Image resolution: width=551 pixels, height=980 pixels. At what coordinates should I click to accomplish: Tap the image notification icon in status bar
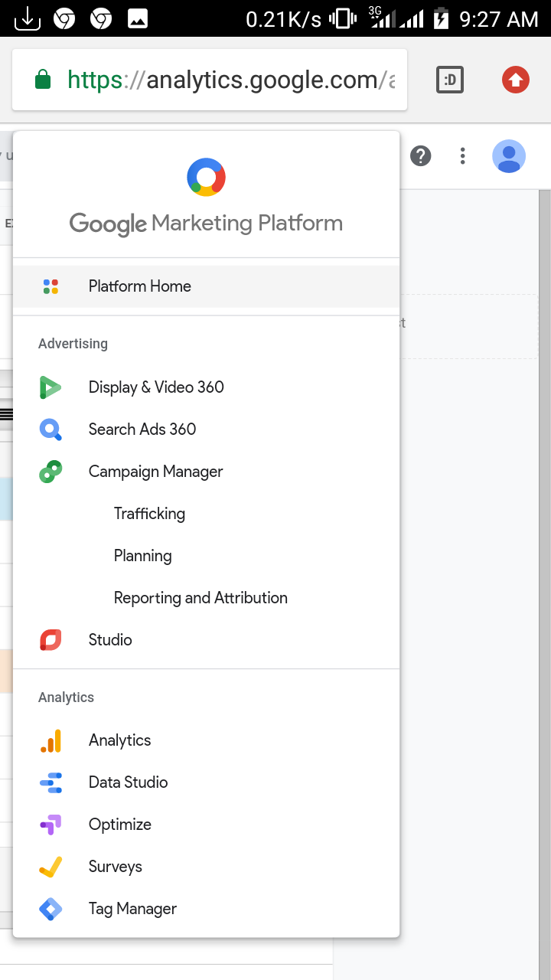point(138,18)
